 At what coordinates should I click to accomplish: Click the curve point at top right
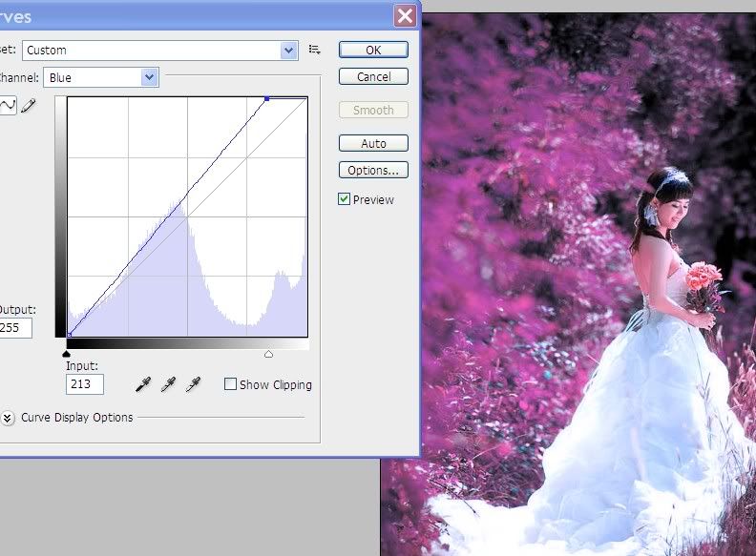click(267, 98)
